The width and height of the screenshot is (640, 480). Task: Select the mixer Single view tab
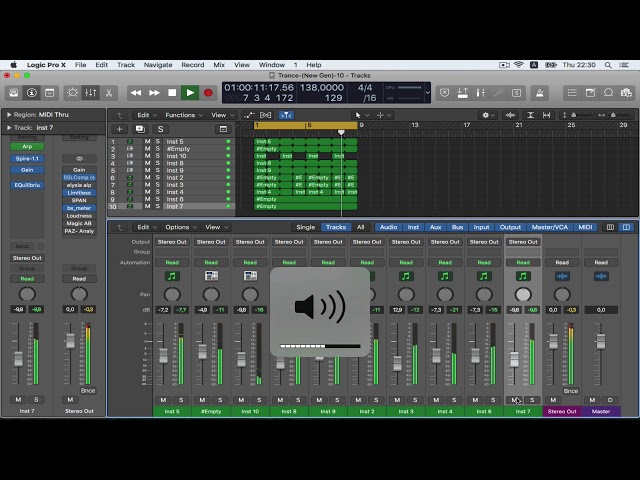tap(305, 227)
